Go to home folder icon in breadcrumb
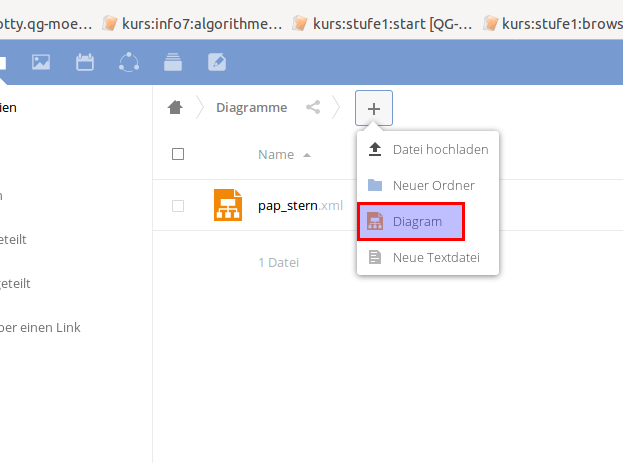The image size is (623, 463). click(175, 107)
